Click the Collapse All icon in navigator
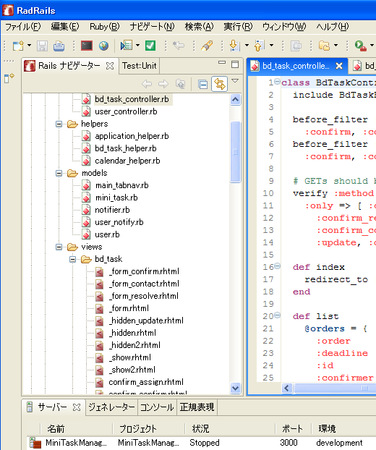 [x=203, y=84]
